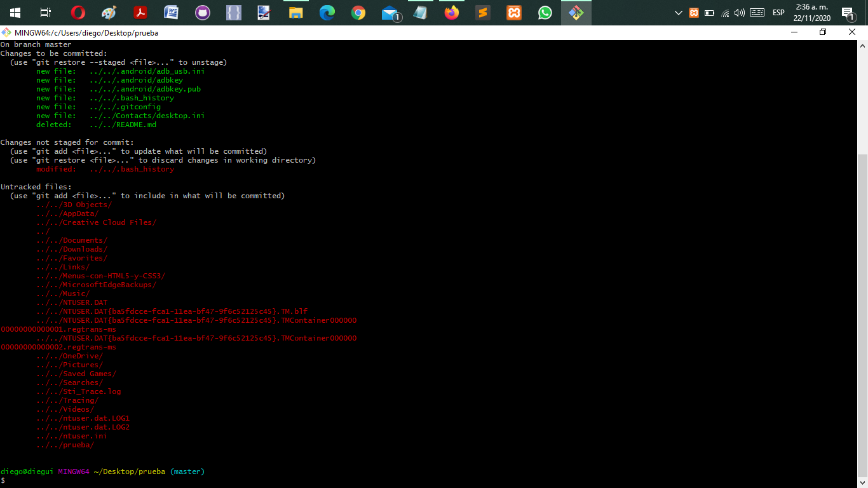Expand the hidden system tray icons chevron

coord(679,13)
